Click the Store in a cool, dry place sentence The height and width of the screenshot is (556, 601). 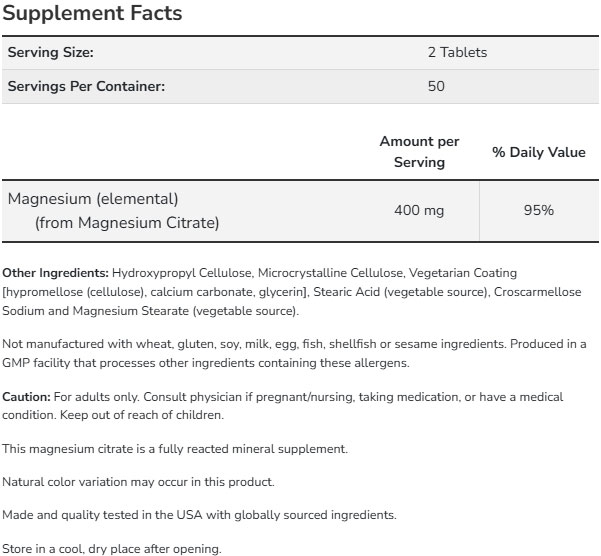coord(111,548)
